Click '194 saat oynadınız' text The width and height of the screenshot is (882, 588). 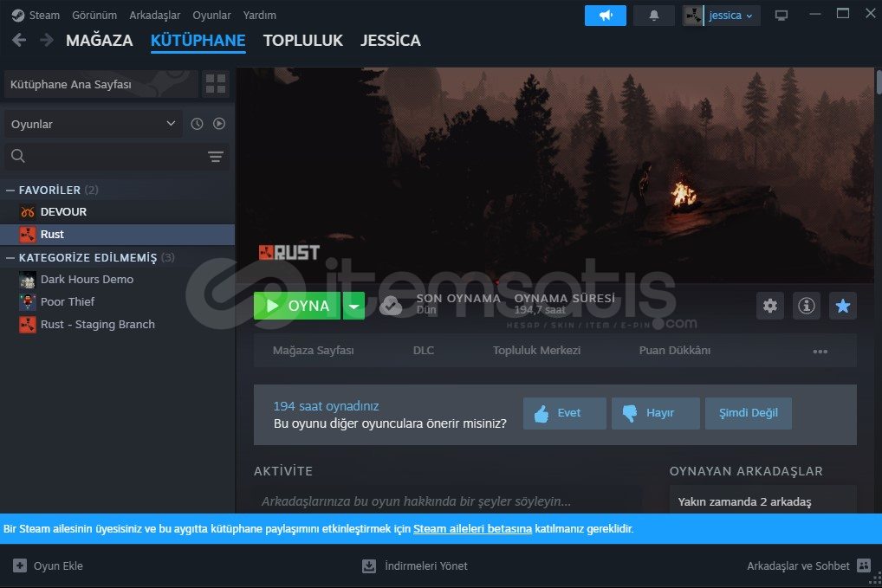point(326,406)
